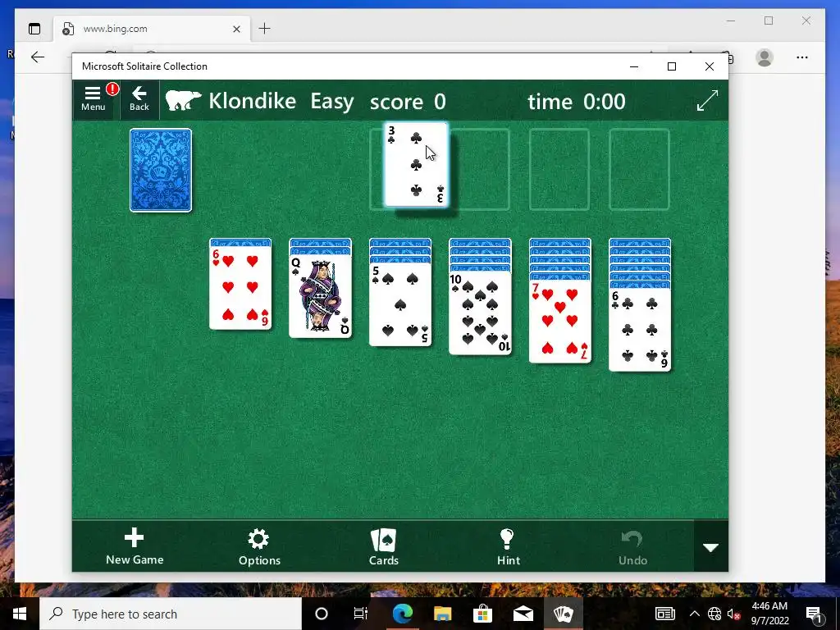
Task: Close the Microsoft Solitaire Collection window
Action: pos(710,66)
